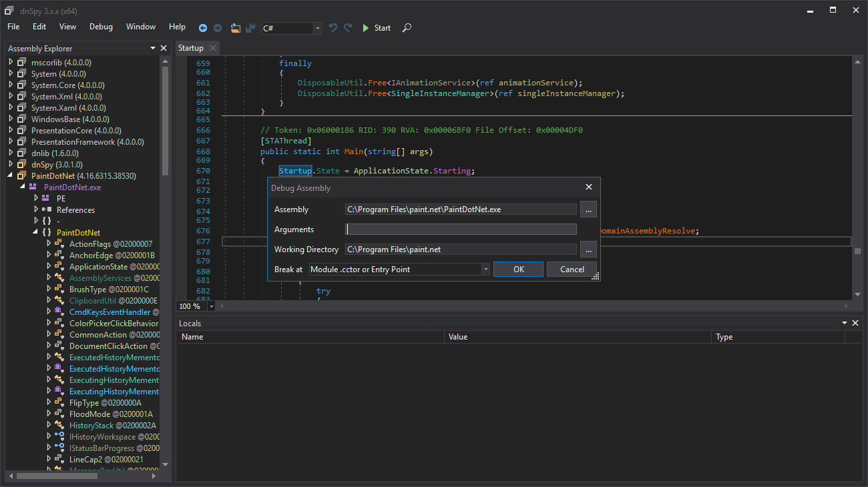868x487 pixels.
Task: Close the Debug Assembly dialog
Action: [x=588, y=187]
